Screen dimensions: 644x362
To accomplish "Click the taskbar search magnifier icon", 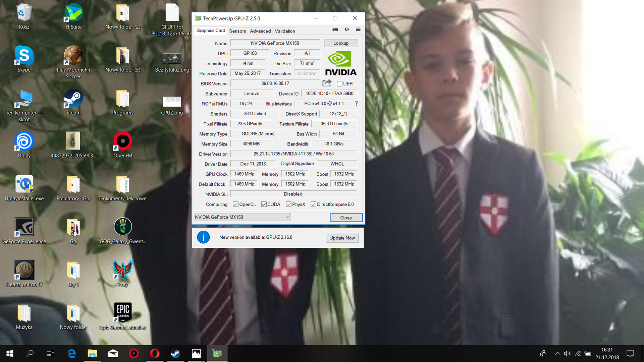I will (30, 353).
